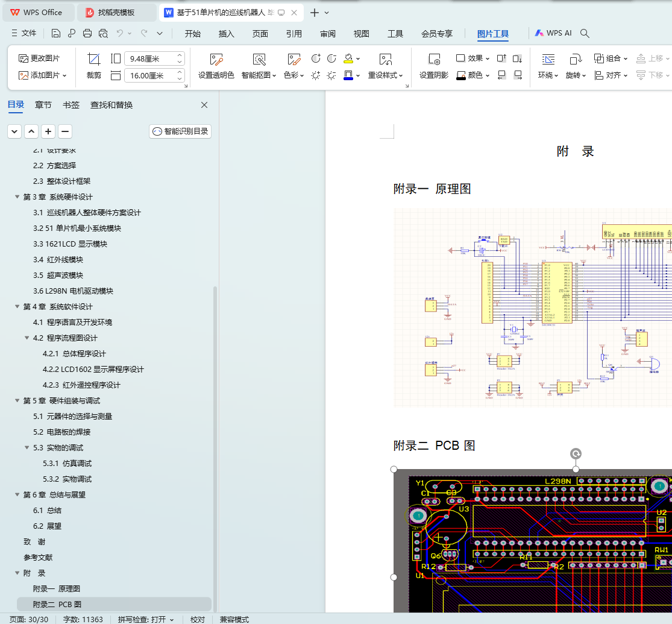Open WPS AI assistant
Image resolution: width=672 pixels, height=624 pixels.
(553, 33)
